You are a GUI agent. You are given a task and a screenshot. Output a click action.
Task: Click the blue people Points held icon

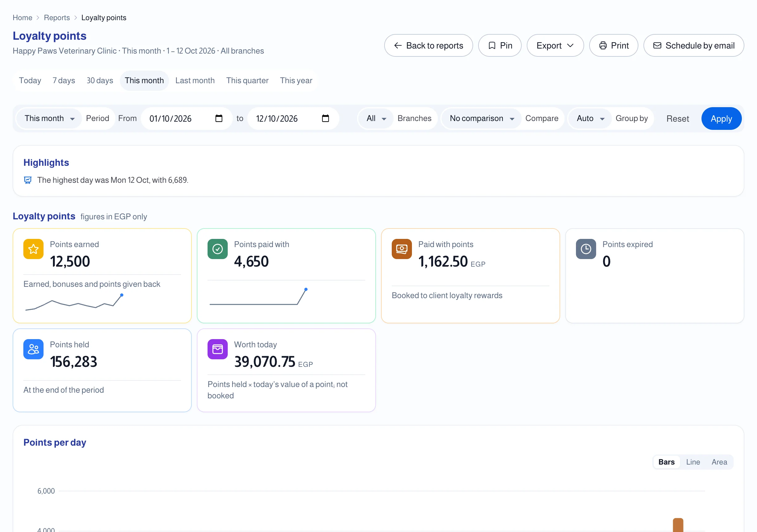tap(33, 349)
